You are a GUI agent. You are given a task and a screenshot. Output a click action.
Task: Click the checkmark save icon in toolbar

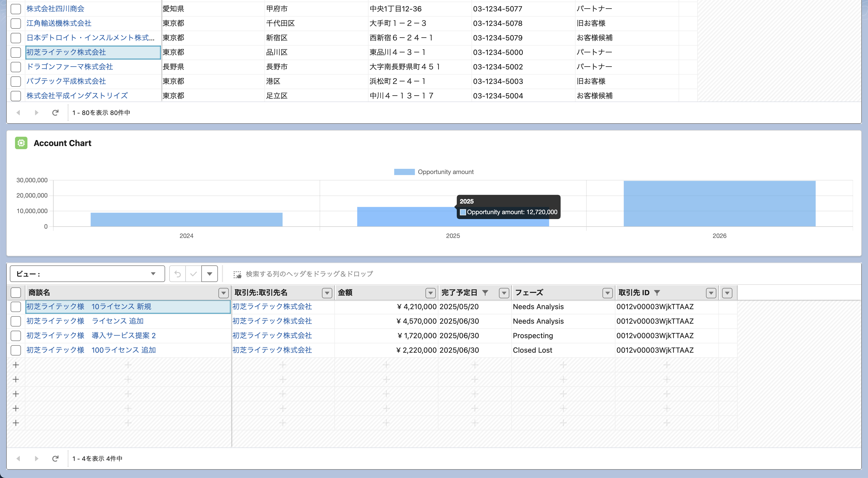click(x=193, y=274)
